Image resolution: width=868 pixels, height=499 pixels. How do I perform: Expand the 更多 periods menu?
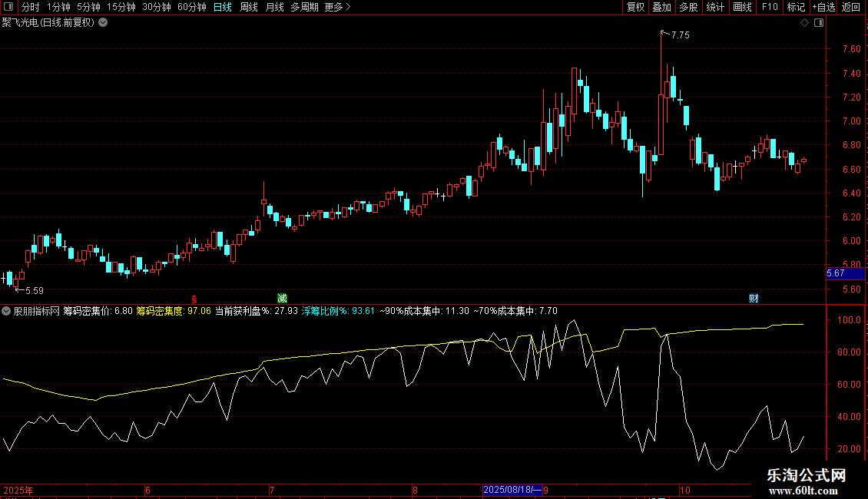point(337,7)
